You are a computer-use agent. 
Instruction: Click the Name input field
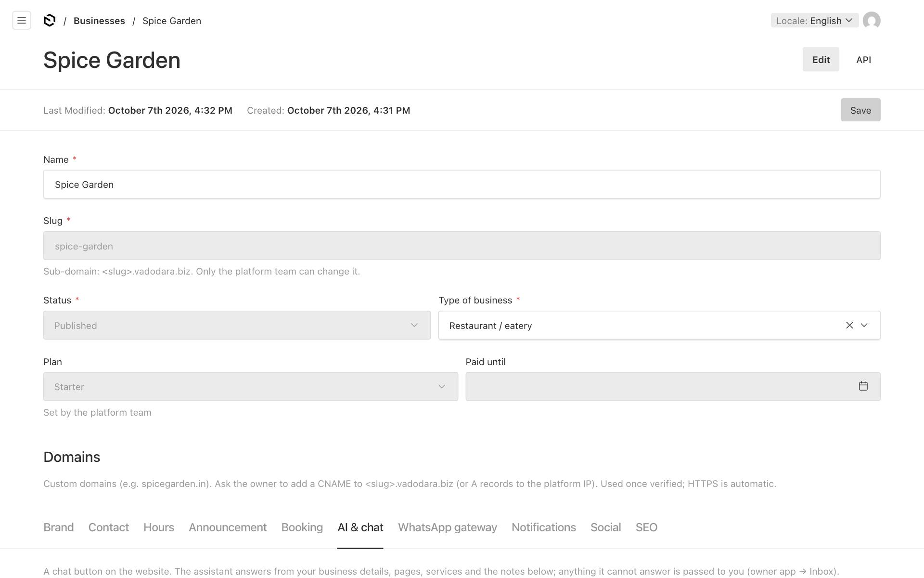click(x=462, y=184)
